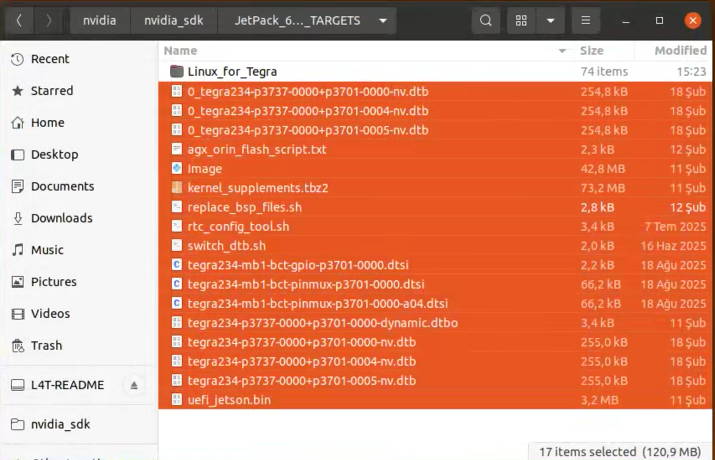Click JetPack_6..._TARGETS path segment
Viewport: 715px width, 460px height.
pyautogui.click(x=297, y=21)
